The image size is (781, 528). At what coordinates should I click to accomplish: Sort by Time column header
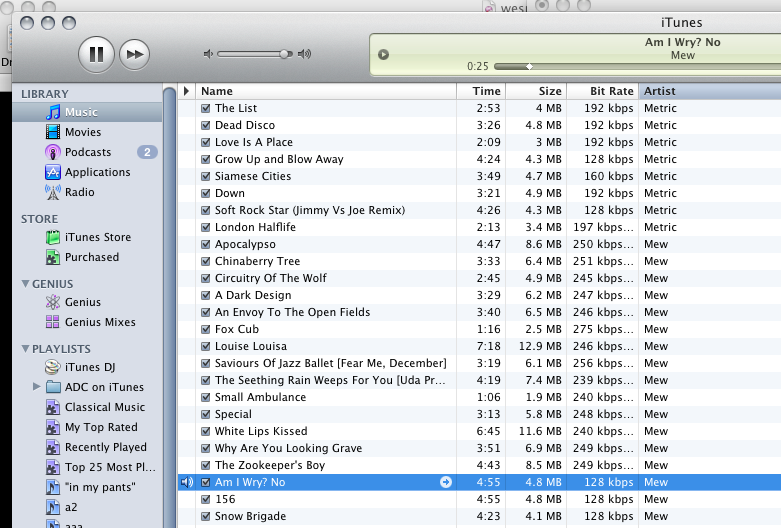click(481, 91)
